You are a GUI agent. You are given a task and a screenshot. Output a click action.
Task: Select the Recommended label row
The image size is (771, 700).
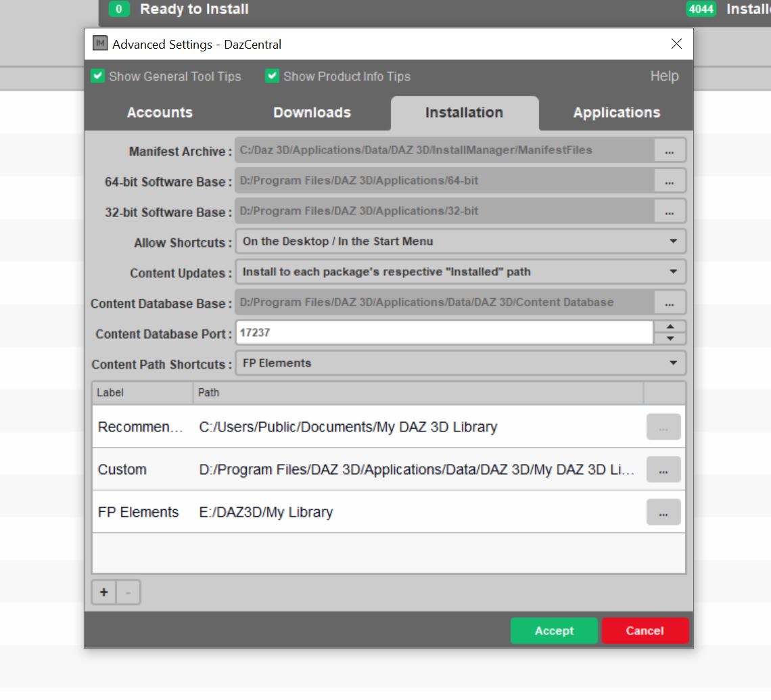click(x=140, y=427)
